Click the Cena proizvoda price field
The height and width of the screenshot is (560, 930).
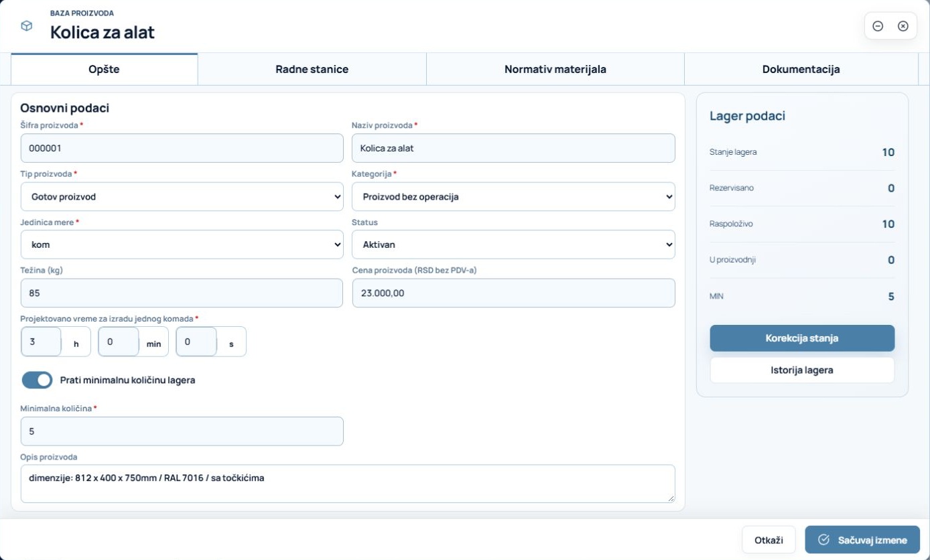[513, 293]
